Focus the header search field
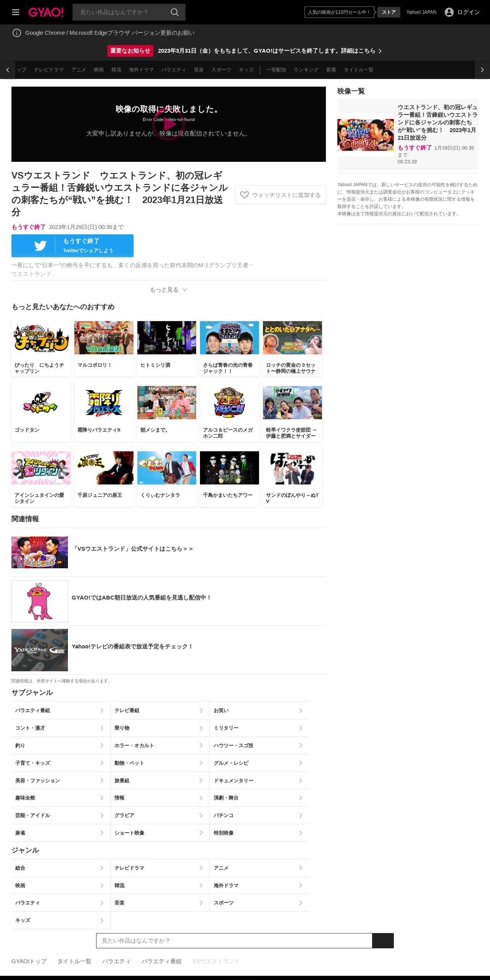 [x=121, y=12]
